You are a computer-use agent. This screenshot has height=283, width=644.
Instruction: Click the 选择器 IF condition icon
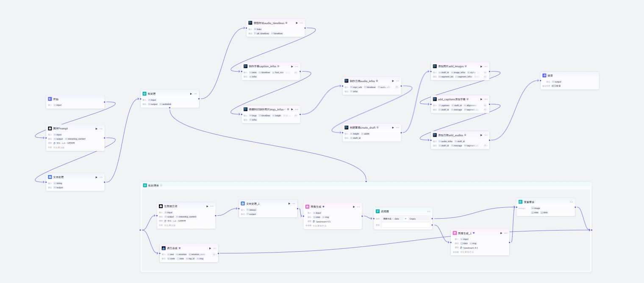click(x=378, y=211)
